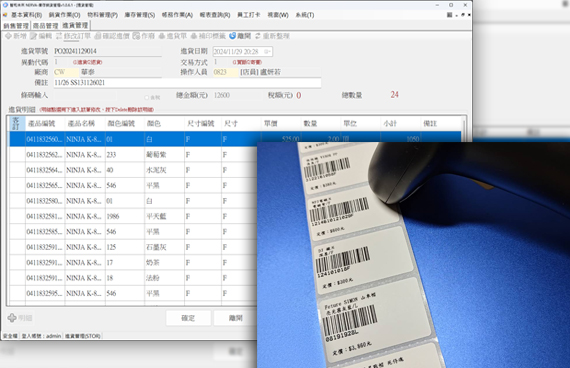Click the 補印標籤 (reprint label) toolbar icon

(194, 36)
